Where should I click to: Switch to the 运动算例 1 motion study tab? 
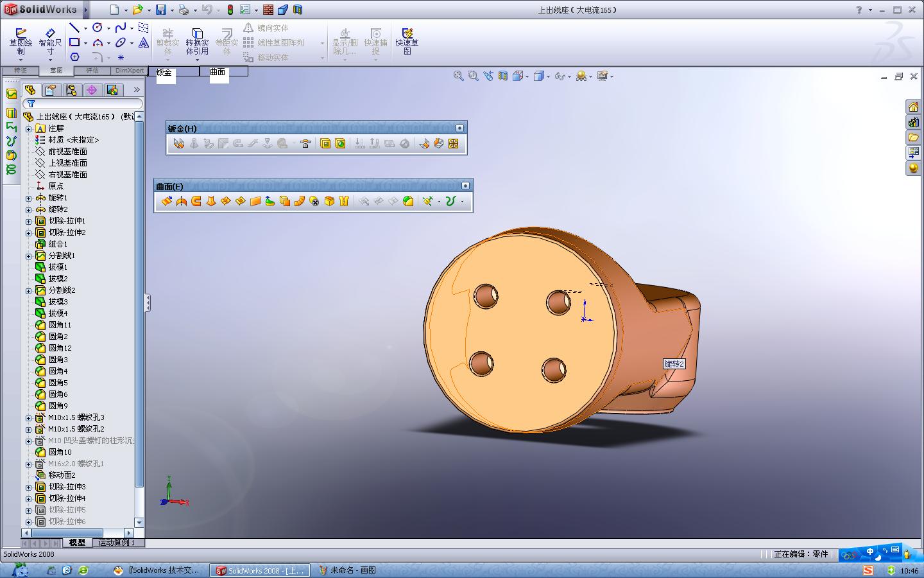pos(117,543)
